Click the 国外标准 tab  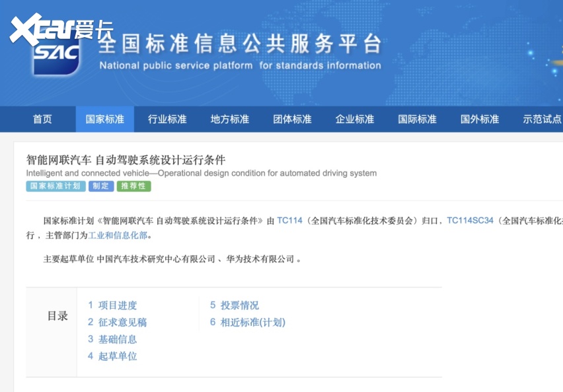(480, 119)
